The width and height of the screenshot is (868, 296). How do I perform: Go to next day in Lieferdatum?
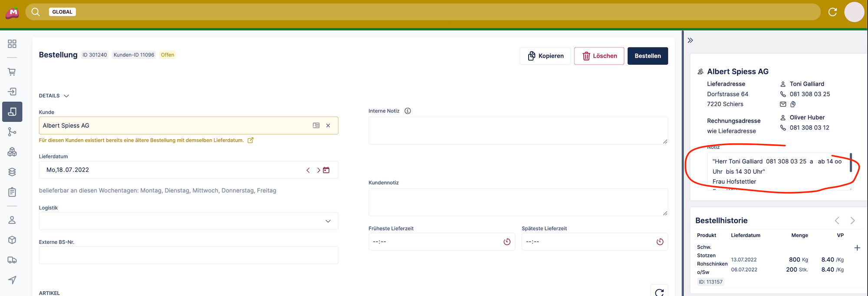click(x=318, y=170)
